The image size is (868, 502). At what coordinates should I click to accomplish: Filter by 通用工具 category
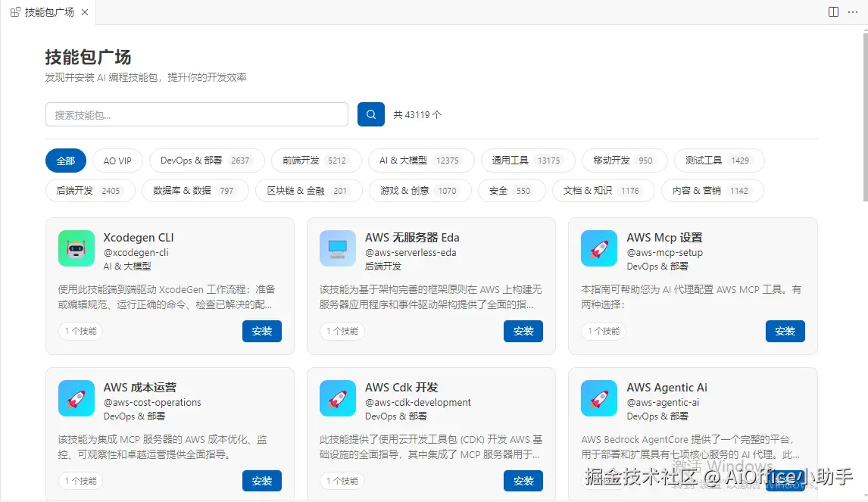(528, 161)
